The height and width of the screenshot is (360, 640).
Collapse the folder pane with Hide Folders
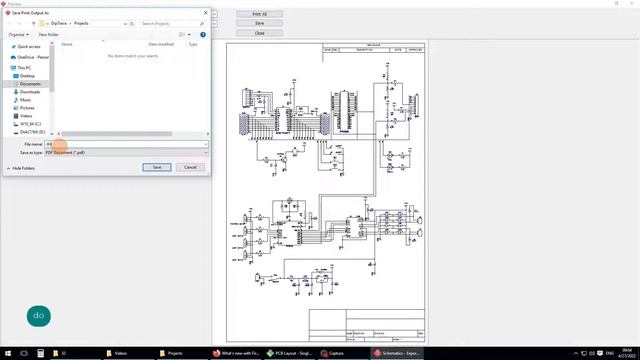[21, 168]
